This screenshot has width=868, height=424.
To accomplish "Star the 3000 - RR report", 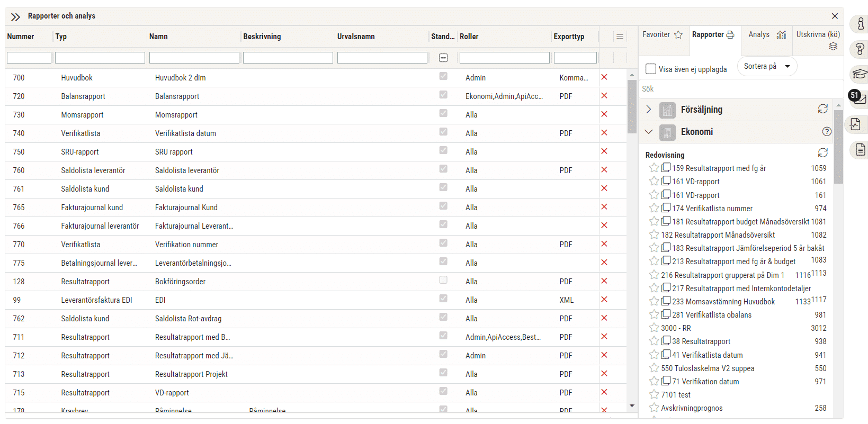I will click(x=654, y=328).
